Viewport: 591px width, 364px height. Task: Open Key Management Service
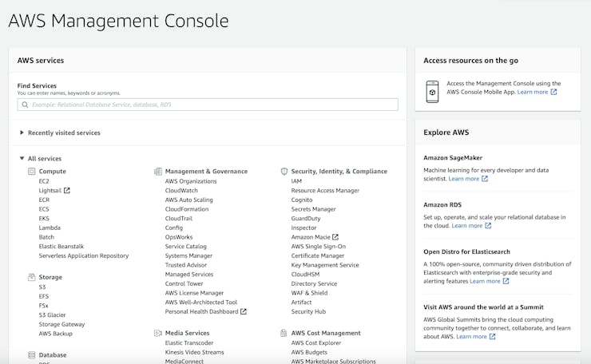325,265
